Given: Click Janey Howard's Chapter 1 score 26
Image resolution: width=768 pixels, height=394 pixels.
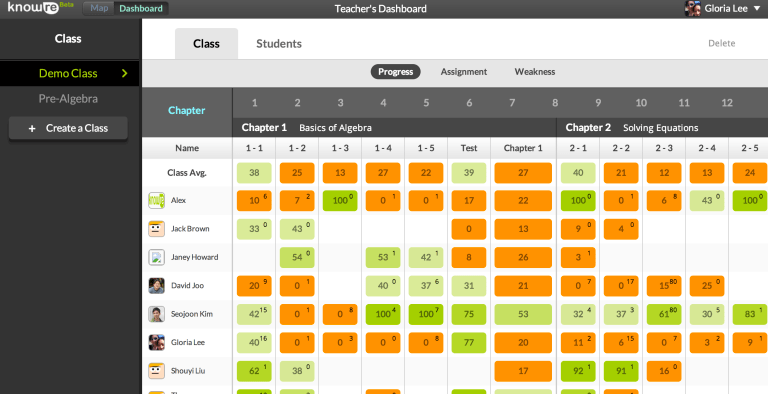Looking at the screenshot, I should tap(523, 257).
